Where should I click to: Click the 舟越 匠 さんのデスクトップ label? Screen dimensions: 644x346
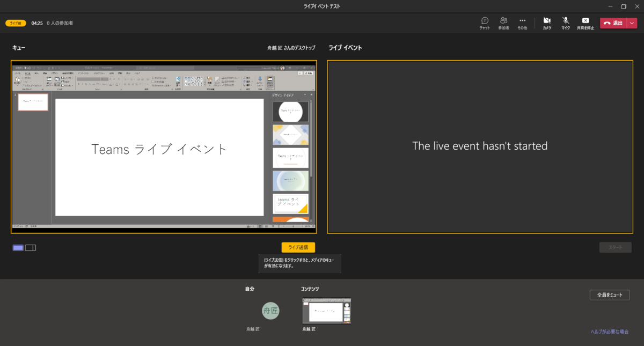(291, 48)
